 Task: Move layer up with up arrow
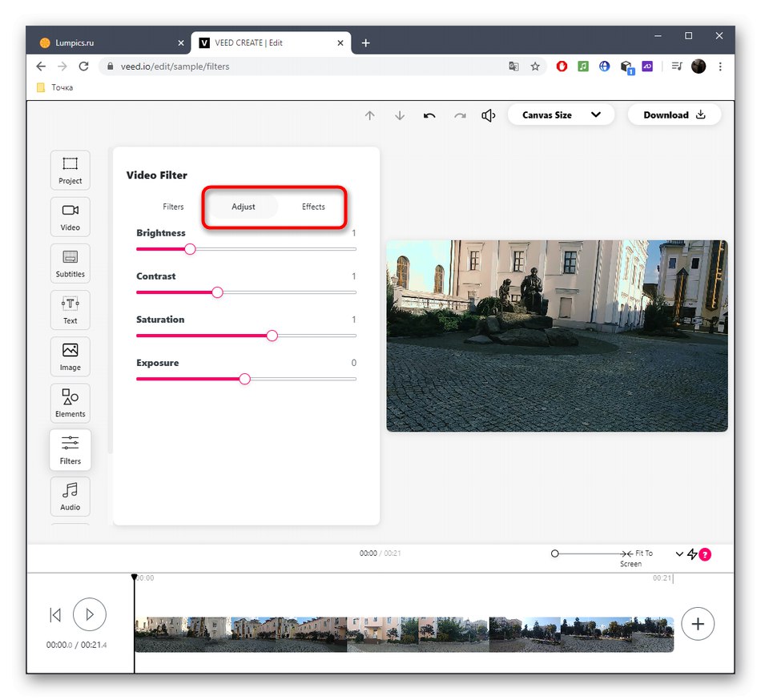370,115
